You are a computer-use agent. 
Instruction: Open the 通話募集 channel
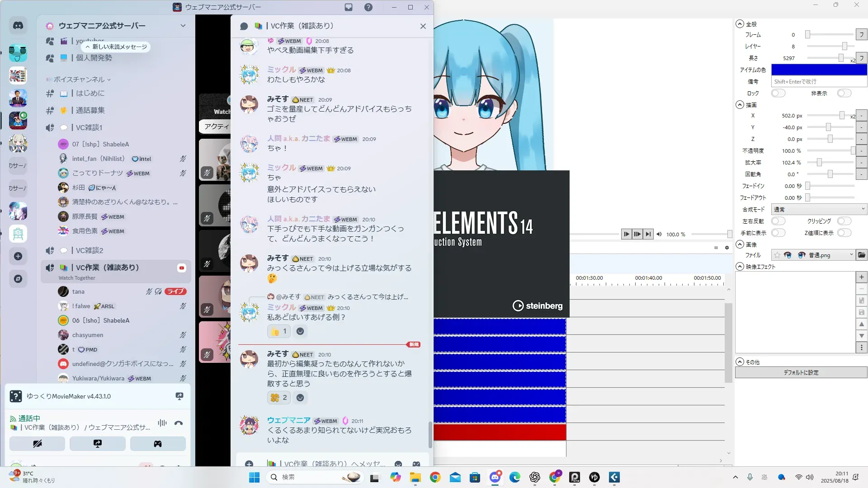[x=90, y=110]
